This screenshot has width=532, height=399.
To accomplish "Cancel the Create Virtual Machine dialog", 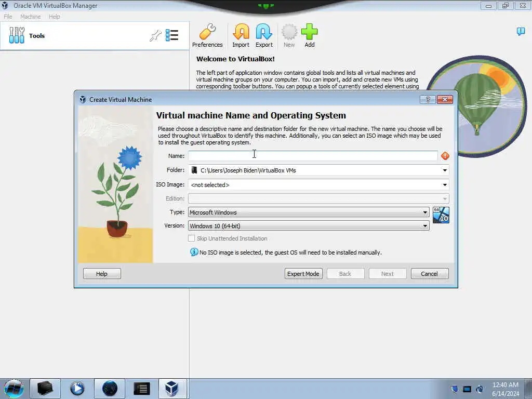I will coord(430,274).
